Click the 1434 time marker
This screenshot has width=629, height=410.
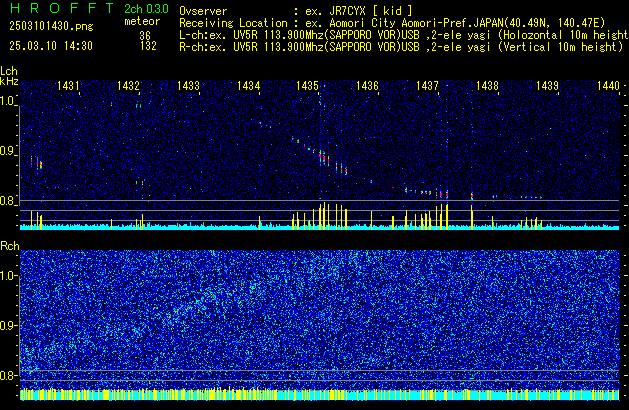(248, 86)
